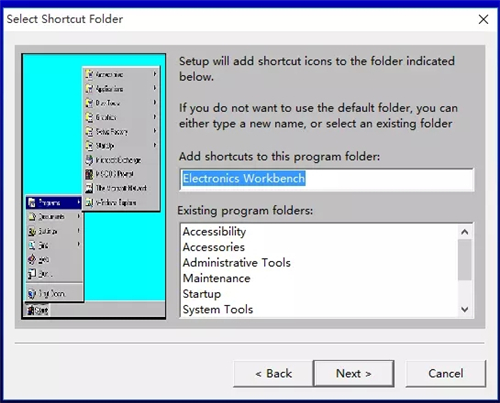The image size is (500, 403).
Task: Click the Electronics Workbench folder name field
Action: (x=327, y=179)
